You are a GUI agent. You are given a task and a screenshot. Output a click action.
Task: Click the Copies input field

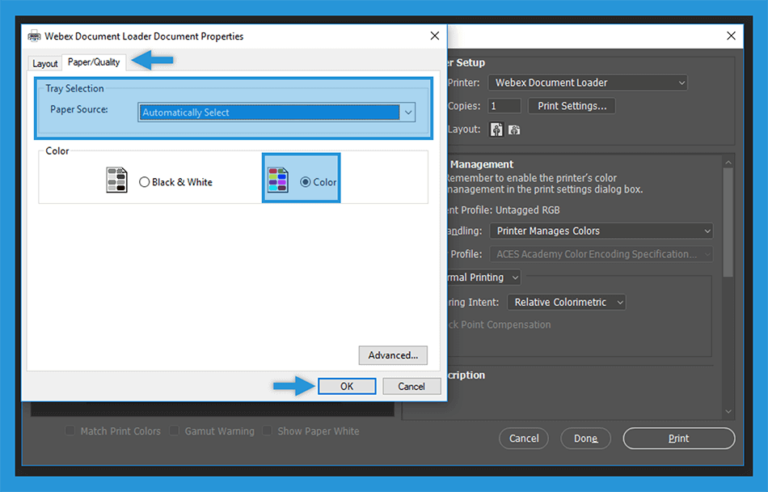tap(504, 106)
